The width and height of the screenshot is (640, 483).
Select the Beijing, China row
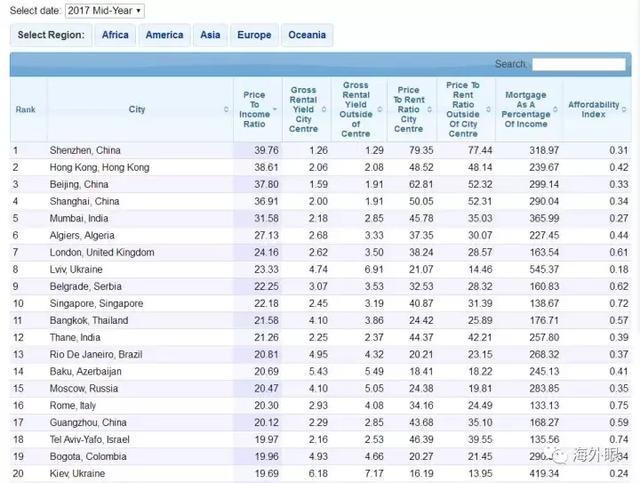pyautogui.click(x=320, y=184)
